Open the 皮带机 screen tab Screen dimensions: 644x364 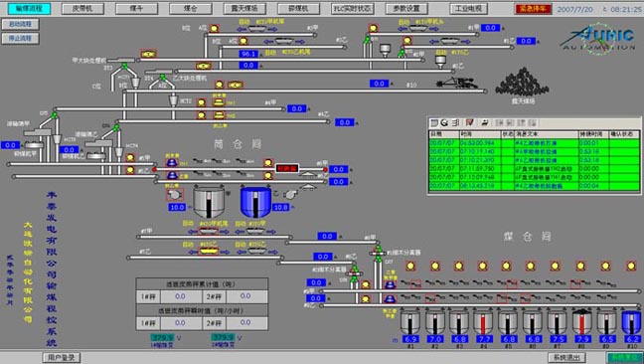point(82,8)
